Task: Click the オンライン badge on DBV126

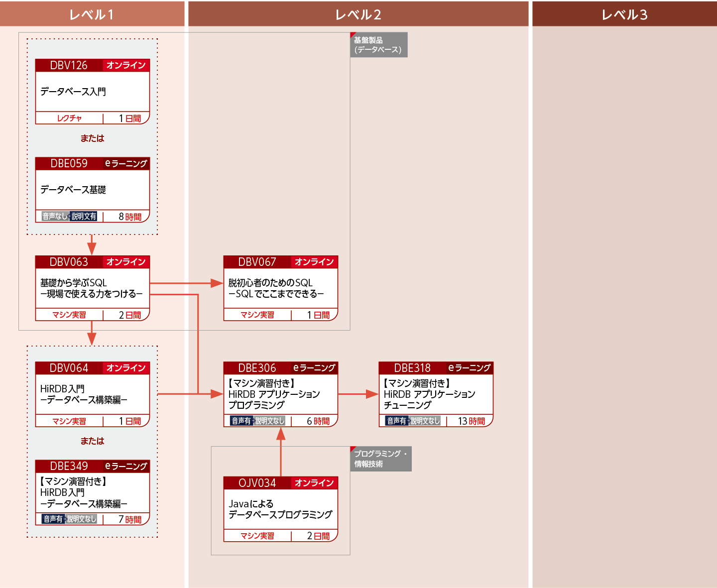Action: click(x=126, y=65)
